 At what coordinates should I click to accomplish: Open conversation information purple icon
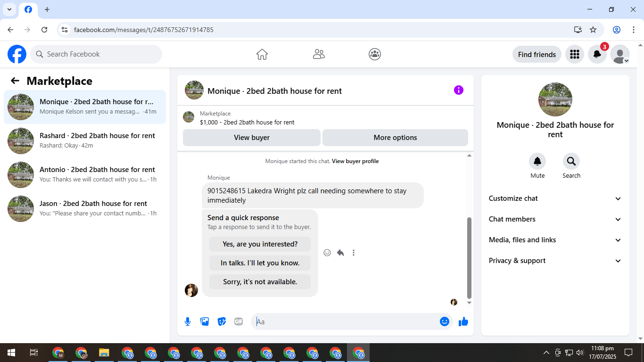459,90
